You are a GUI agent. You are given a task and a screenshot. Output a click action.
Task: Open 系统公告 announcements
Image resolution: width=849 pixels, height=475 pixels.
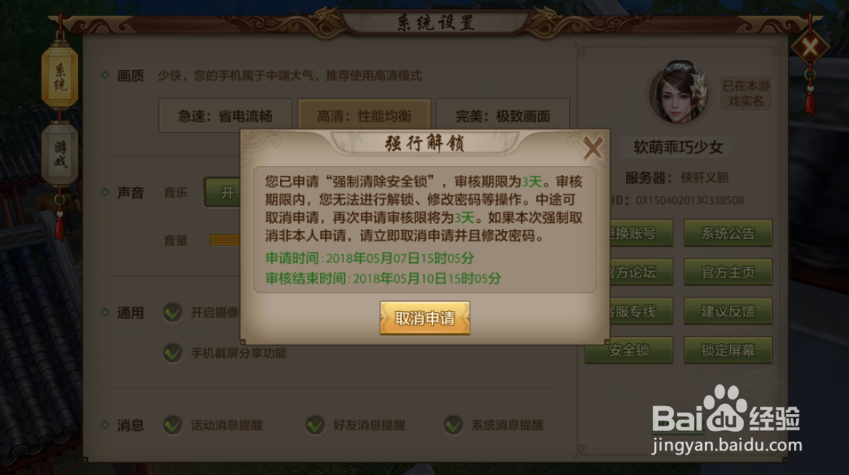point(728,233)
